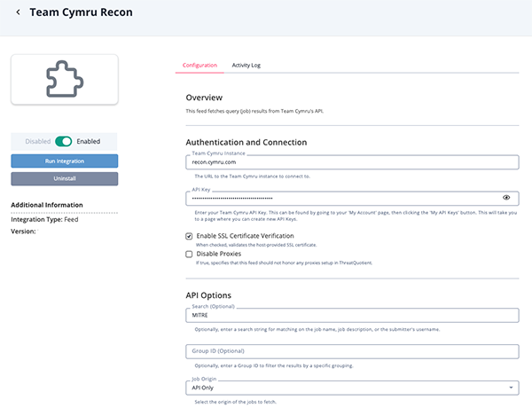Click the Disabled label next to the switch
The width and height of the screenshot is (532, 408).
pos(37,142)
